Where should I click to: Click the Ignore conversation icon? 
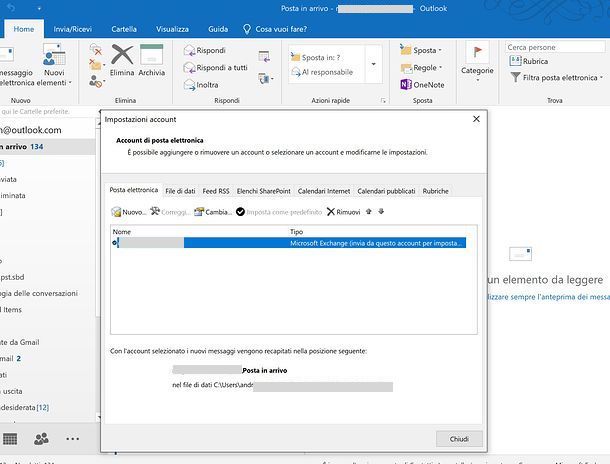96,49
